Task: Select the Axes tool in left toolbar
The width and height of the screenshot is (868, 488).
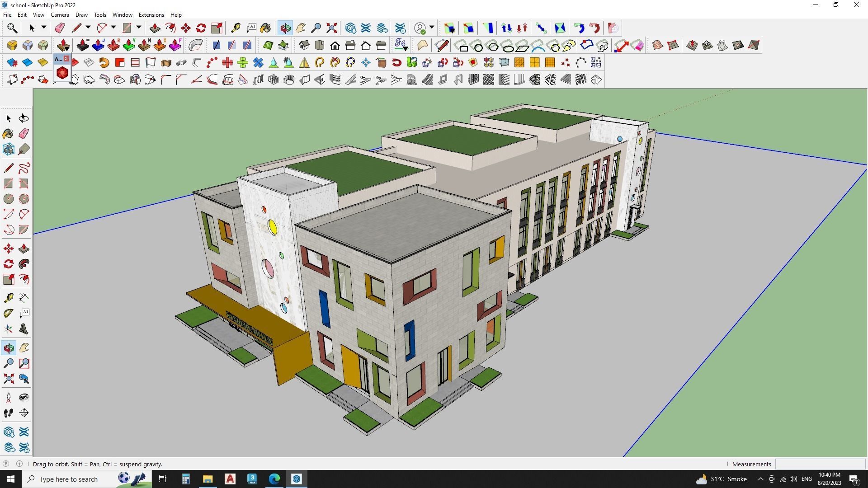Action: click(x=9, y=329)
